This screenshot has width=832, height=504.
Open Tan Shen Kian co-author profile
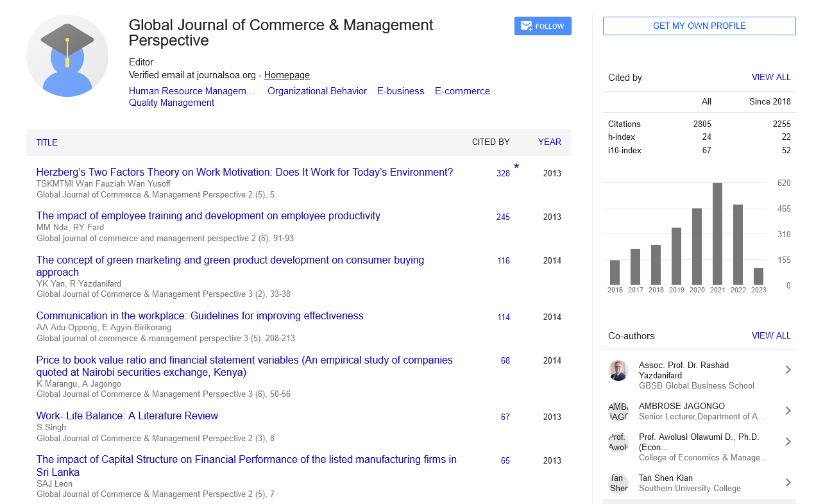[x=666, y=478]
